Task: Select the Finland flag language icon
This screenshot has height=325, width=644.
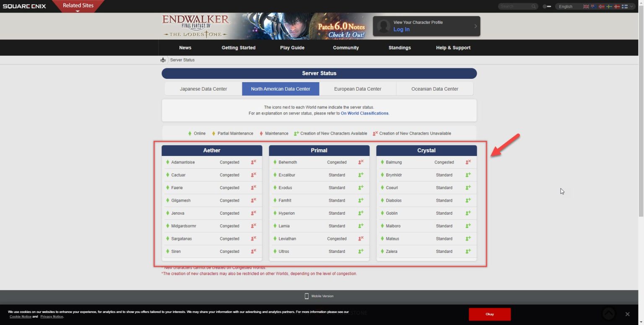Action: [625, 6]
